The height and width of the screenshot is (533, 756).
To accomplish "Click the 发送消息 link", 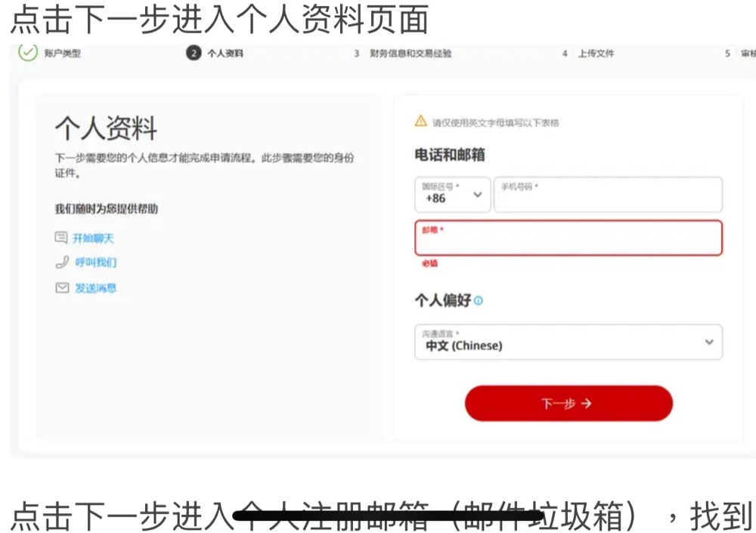I will (x=95, y=288).
